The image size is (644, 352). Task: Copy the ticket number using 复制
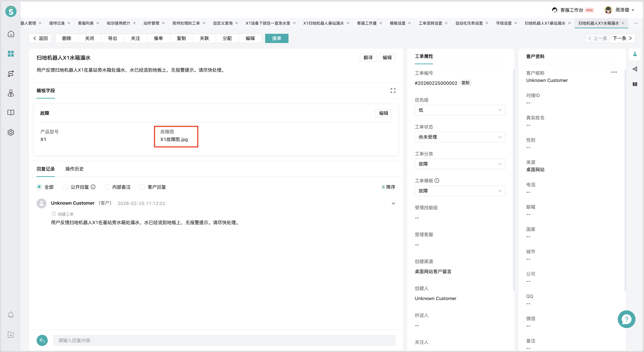click(466, 83)
